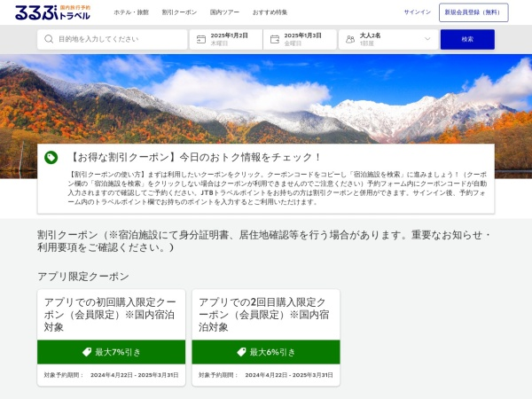Go to おすすめ特集 navigation item

pos(270,12)
